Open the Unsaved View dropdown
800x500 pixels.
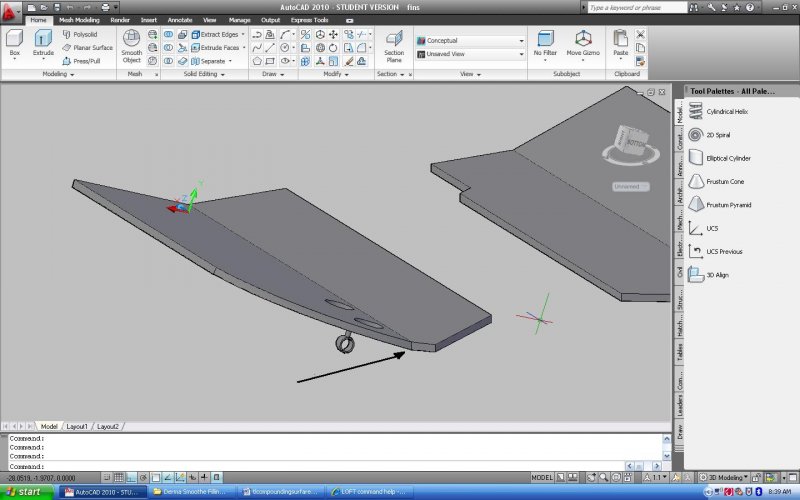pos(469,54)
